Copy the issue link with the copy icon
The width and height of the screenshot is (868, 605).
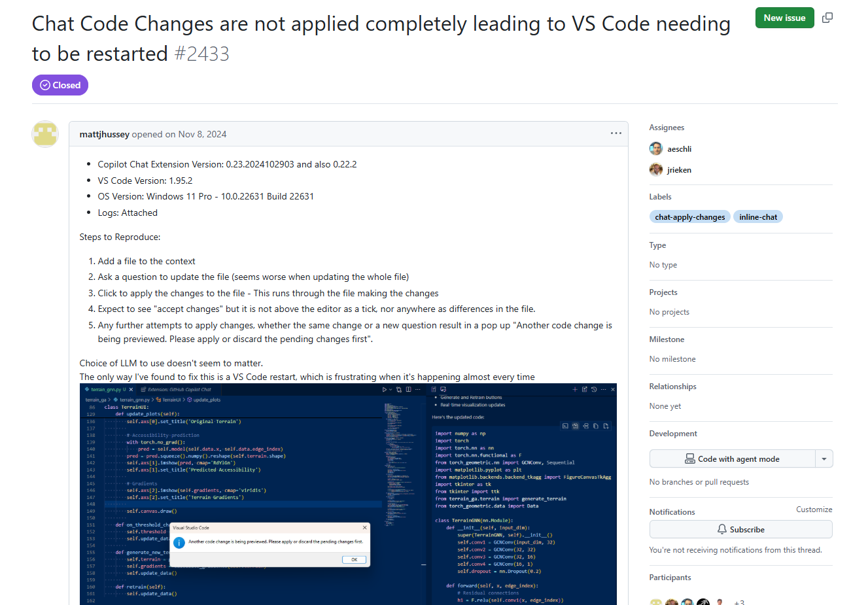coord(827,18)
